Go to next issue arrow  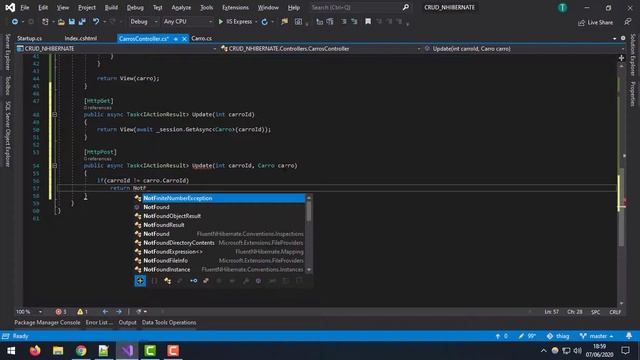coord(119,311)
